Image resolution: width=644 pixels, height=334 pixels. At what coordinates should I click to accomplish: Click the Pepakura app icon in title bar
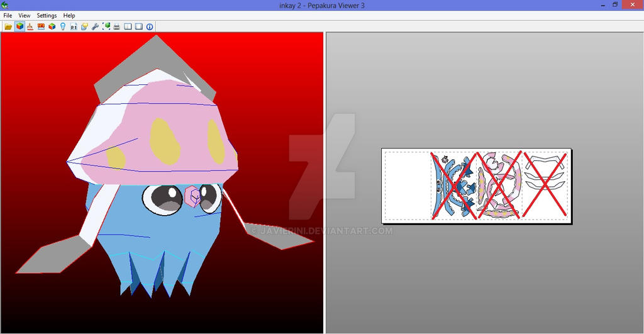(x=4, y=5)
